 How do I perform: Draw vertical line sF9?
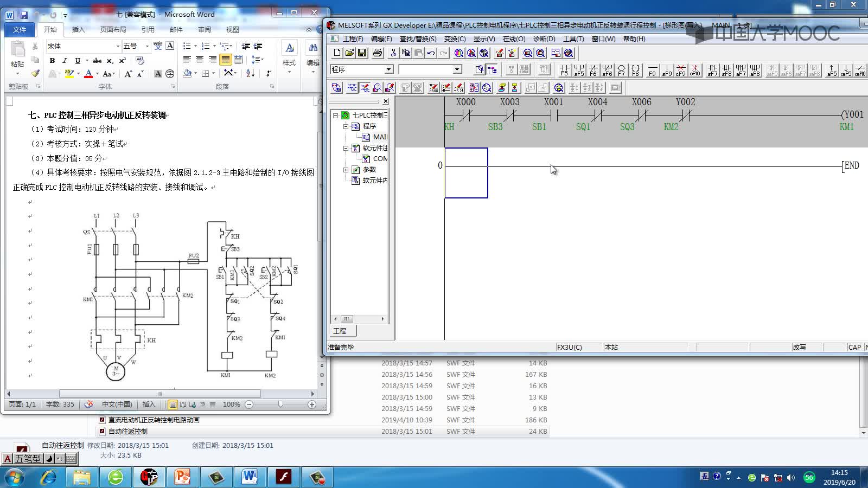(x=667, y=70)
